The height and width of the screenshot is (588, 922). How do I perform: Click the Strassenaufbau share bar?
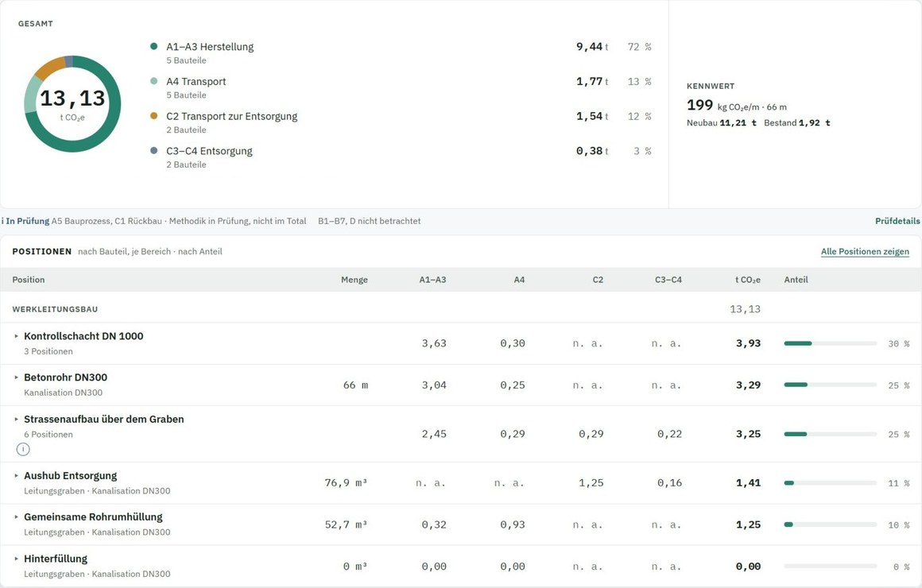831,434
